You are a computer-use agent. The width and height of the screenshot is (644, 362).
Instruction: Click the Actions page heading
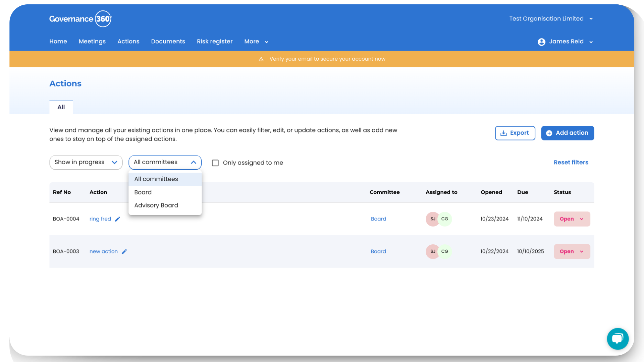pyautogui.click(x=65, y=84)
